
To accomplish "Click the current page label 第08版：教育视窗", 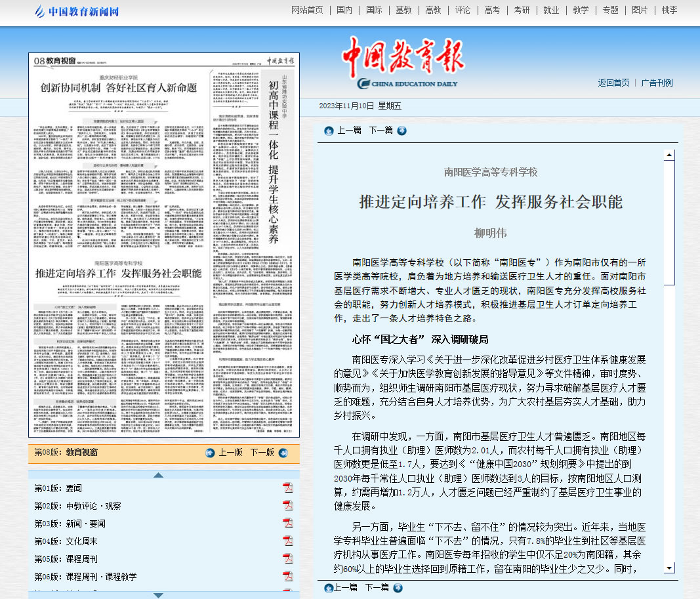I will tap(66, 452).
